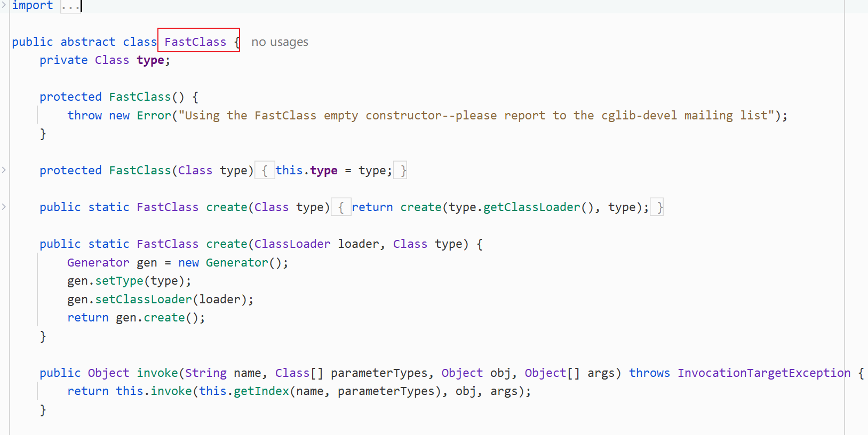The height and width of the screenshot is (435, 868).
Task: Click parameterTypes parameter in invoke signature
Action: pos(379,373)
